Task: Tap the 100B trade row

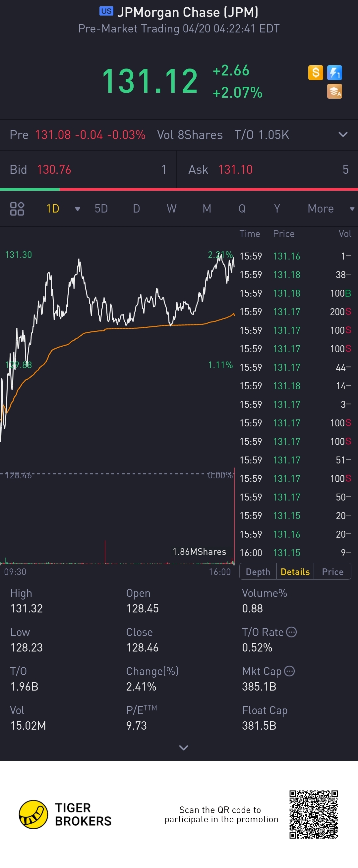Action: pos(295,293)
